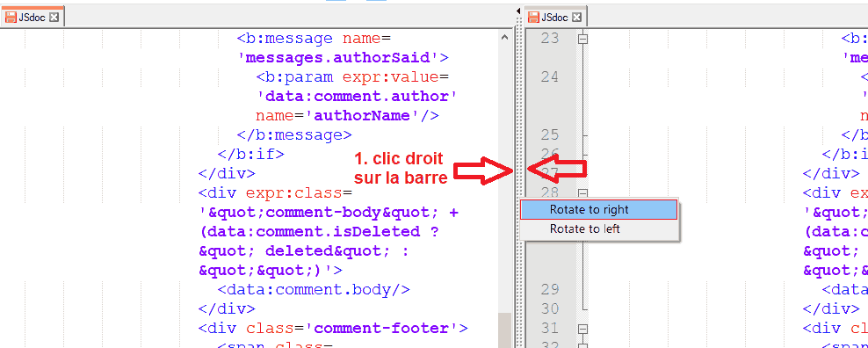Image resolution: width=868 pixels, height=348 pixels.
Task: Click the name='authorName'/> line in the left pane
Action: 347,116
